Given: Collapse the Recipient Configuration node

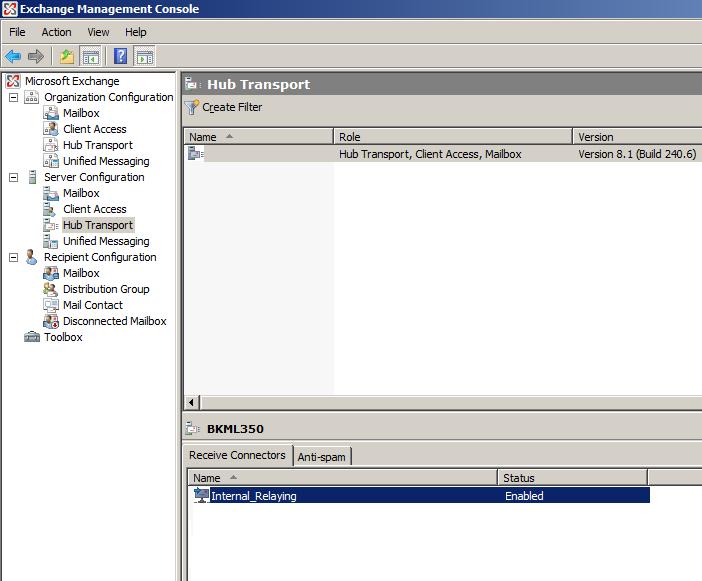Looking at the screenshot, I should tap(13, 257).
